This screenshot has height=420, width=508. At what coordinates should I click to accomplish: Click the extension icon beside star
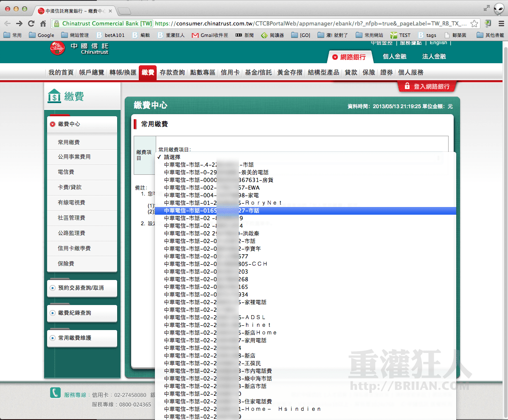tap(488, 23)
